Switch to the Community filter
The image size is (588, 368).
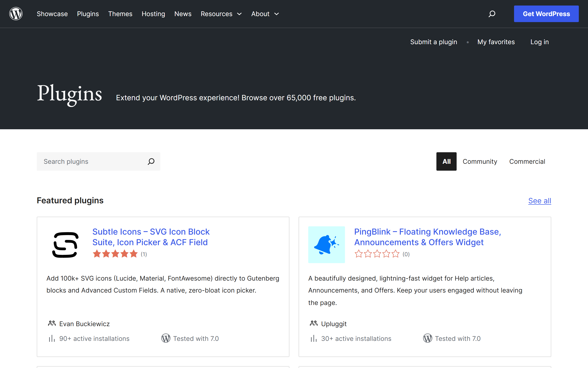pos(480,161)
